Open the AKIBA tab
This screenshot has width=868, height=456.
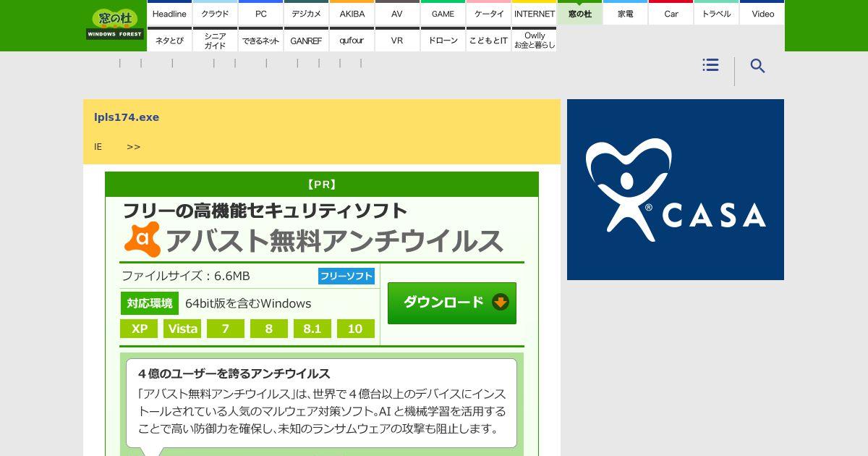pyautogui.click(x=352, y=12)
